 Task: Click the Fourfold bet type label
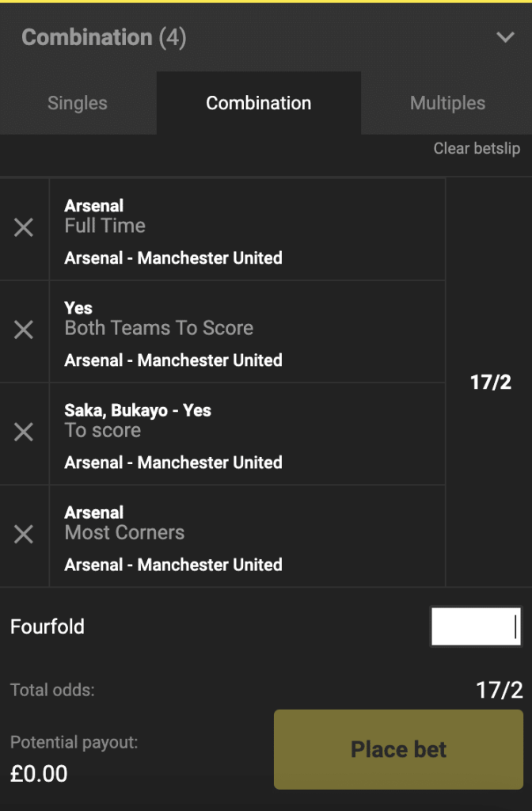47,626
